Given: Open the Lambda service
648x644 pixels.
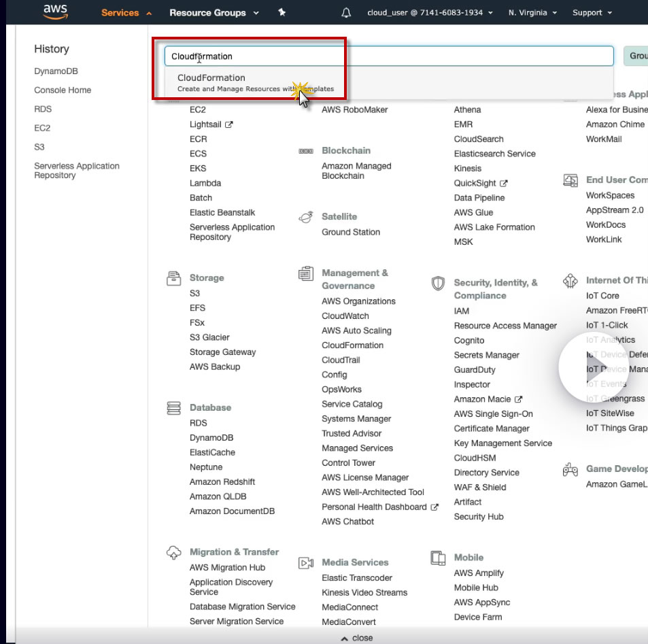Looking at the screenshot, I should pos(205,183).
